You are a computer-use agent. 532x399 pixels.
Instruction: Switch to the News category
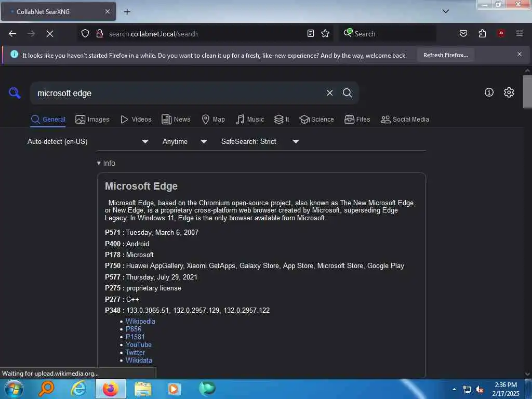point(176,119)
